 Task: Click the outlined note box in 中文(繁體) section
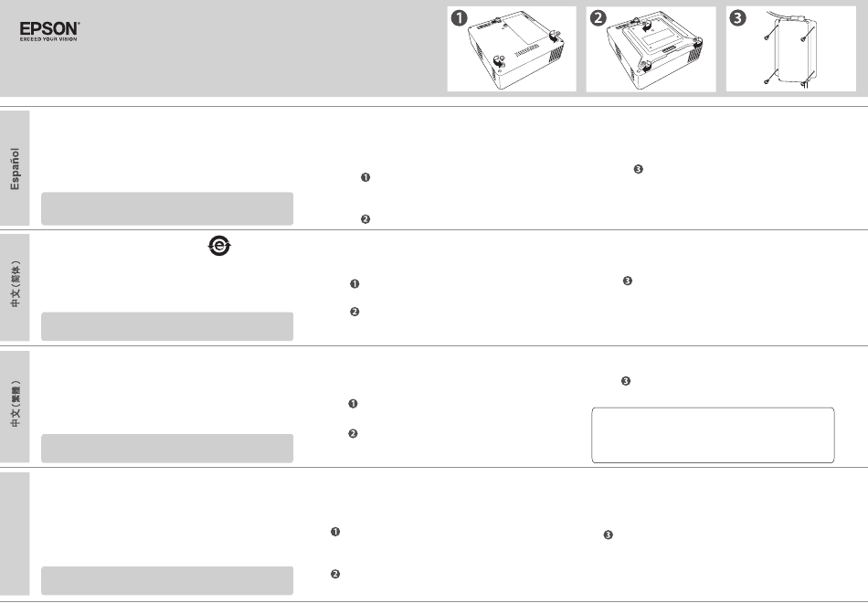(713, 435)
